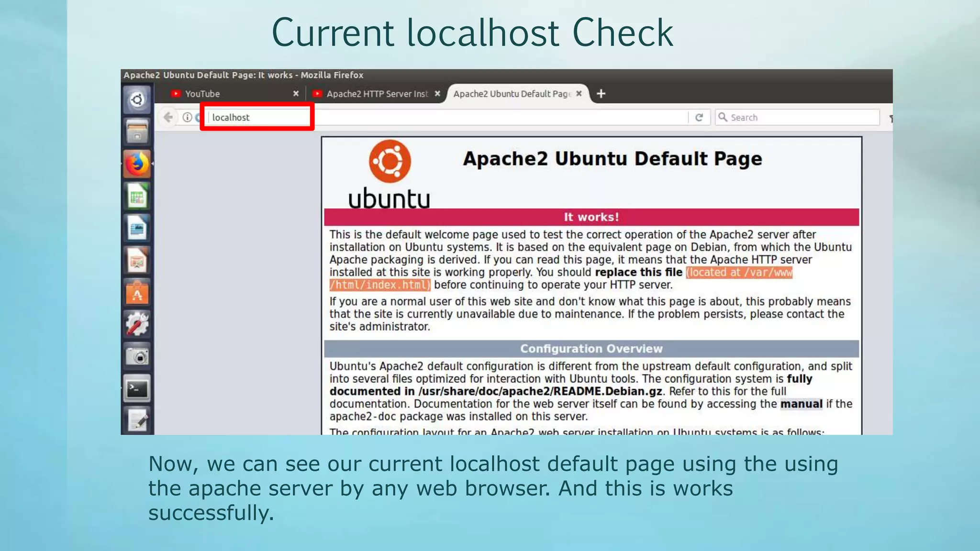Viewport: 980px width, 551px height.
Task: Launch LibreOffice Impress from the dock
Action: (137, 260)
